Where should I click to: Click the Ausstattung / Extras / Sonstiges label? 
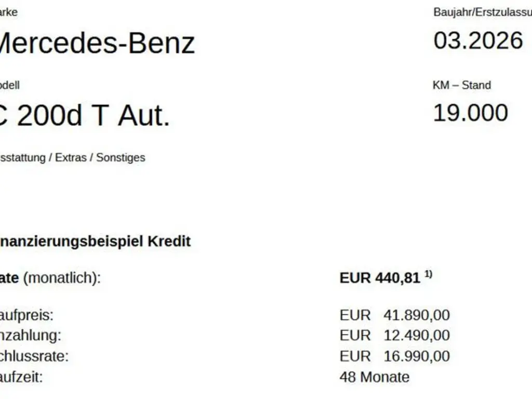coord(72,157)
